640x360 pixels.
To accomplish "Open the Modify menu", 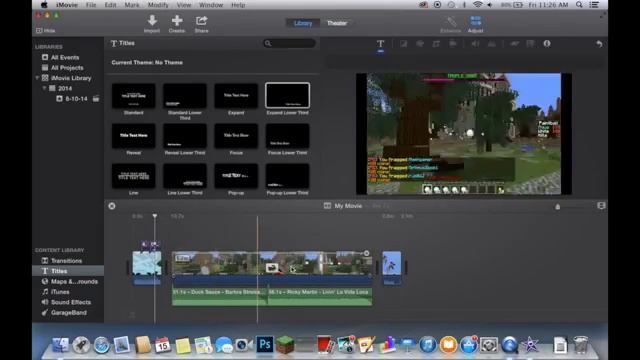I will pyautogui.click(x=158, y=5).
